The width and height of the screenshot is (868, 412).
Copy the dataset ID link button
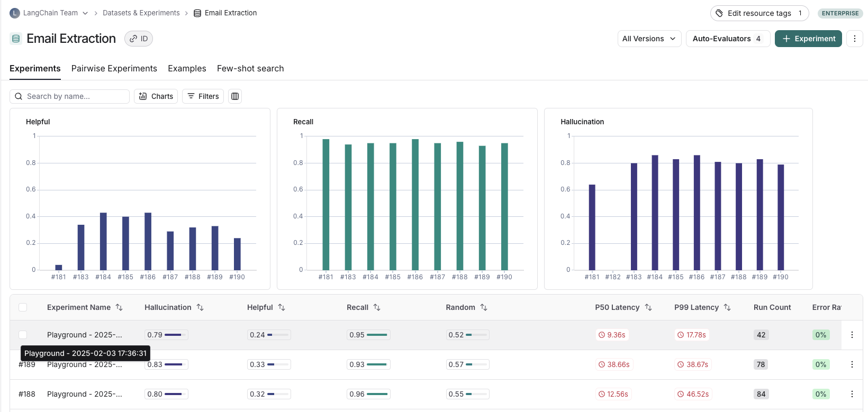tap(139, 39)
